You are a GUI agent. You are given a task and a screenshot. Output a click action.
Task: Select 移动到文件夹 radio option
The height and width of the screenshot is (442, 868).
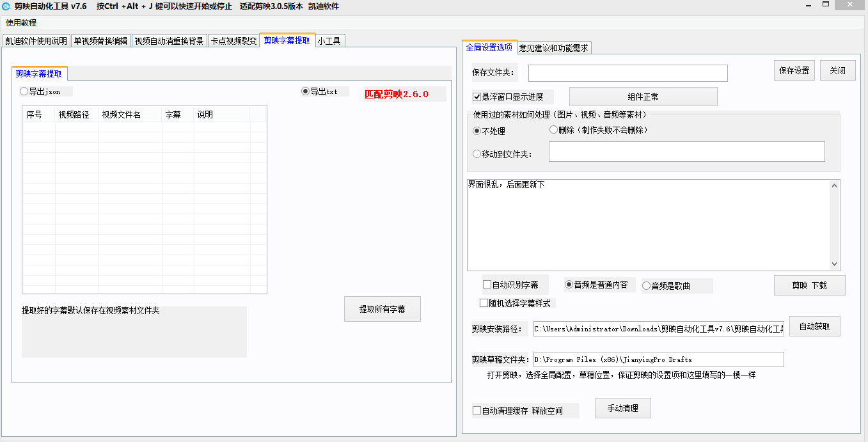[477, 154]
